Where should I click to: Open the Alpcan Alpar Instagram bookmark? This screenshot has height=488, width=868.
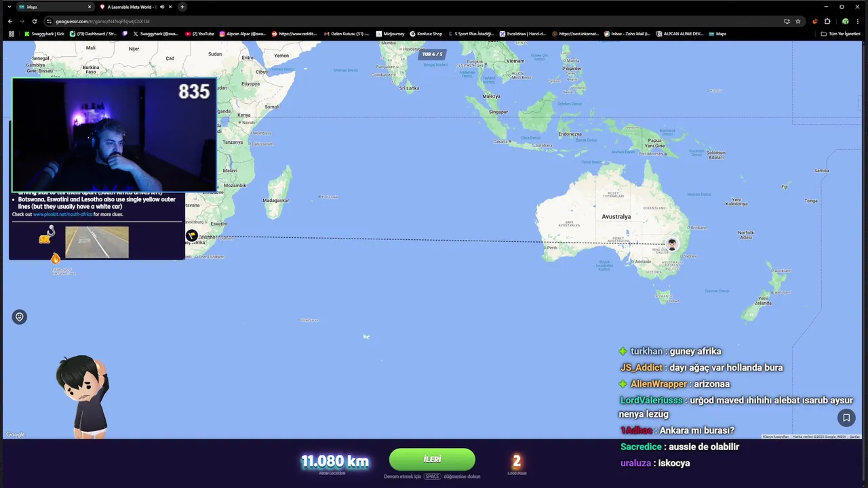pyautogui.click(x=243, y=33)
